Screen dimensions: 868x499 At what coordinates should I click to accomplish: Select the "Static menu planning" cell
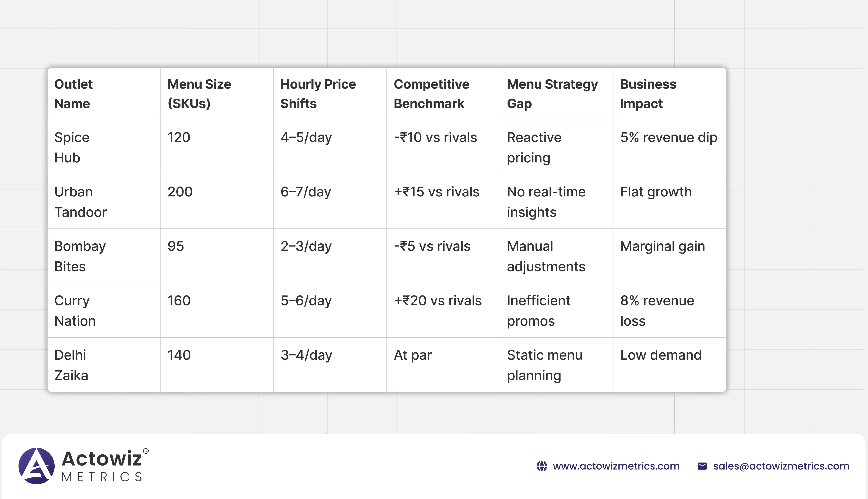pyautogui.click(x=544, y=365)
